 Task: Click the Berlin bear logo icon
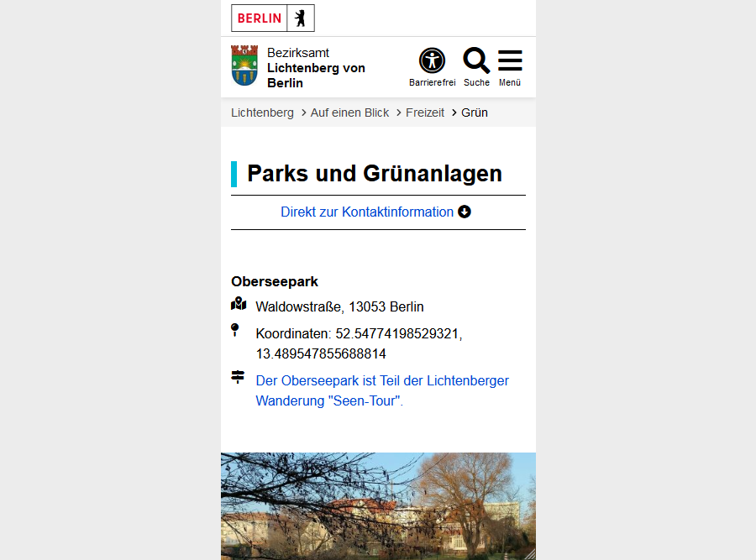click(300, 18)
